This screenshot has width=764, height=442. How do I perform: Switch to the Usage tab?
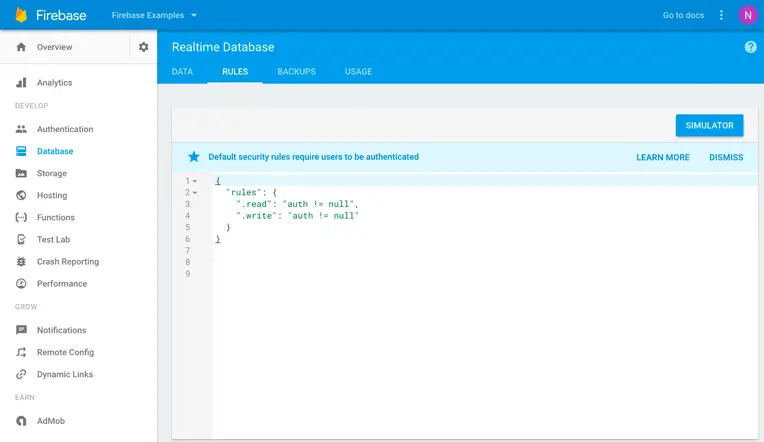coord(358,72)
